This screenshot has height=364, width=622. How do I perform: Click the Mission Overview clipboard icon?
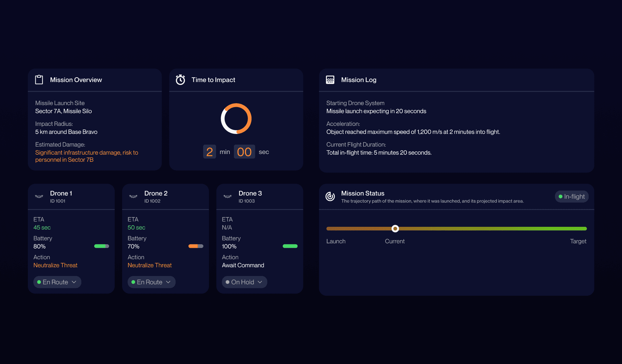[39, 80]
